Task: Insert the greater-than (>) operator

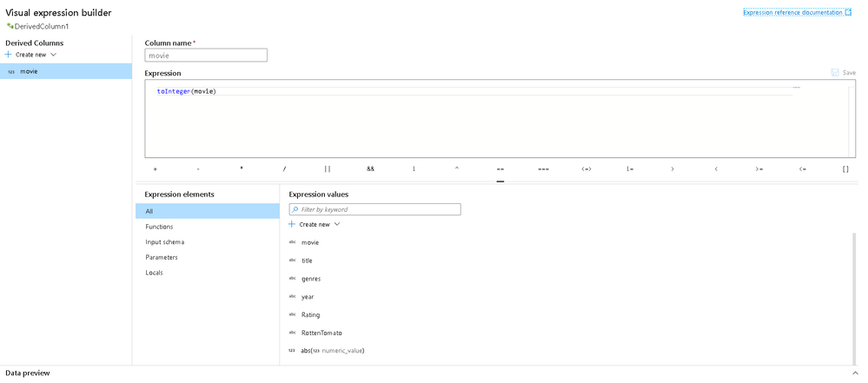Action: 673,168
